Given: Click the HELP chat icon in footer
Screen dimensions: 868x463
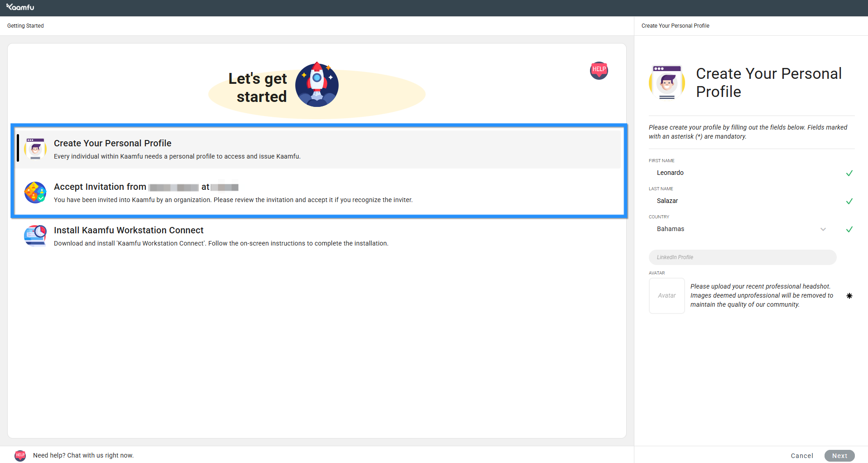Looking at the screenshot, I should click(x=20, y=455).
